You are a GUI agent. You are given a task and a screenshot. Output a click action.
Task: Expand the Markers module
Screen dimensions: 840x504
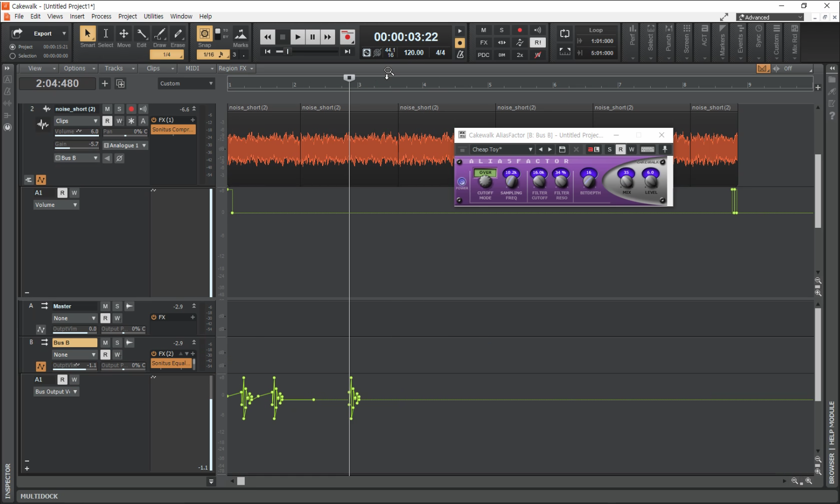coord(722,42)
